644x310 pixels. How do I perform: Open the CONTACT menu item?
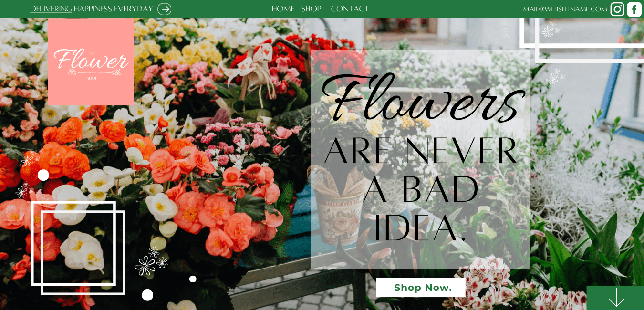pyautogui.click(x=350, y=9)
